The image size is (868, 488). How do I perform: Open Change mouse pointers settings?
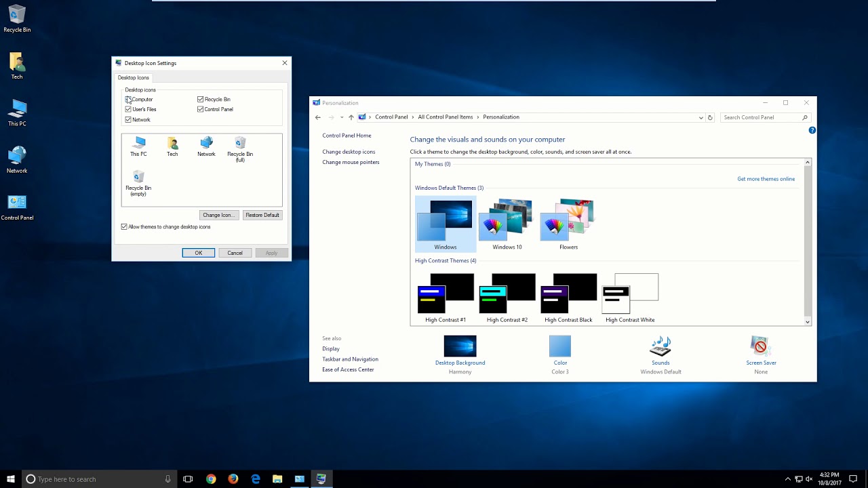click(x=351, y=162)
